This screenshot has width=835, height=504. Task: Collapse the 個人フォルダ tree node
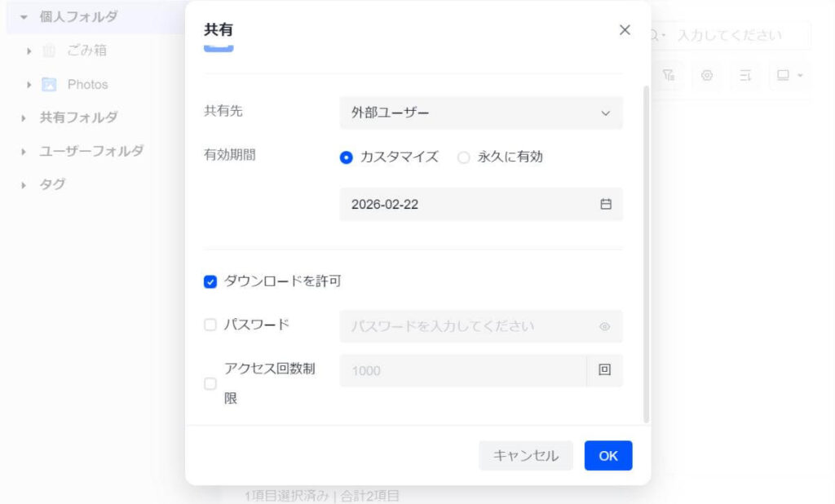point(24,17)
